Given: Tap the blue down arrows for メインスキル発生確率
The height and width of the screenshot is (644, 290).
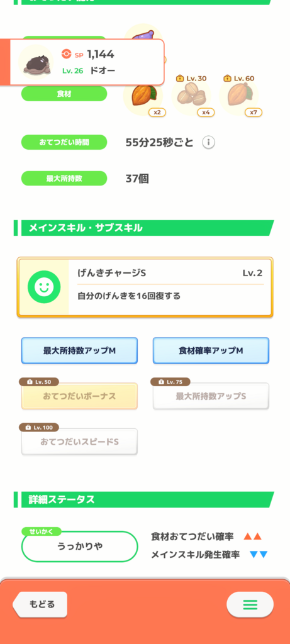Looking at the screenshot, I should (259, 555).
